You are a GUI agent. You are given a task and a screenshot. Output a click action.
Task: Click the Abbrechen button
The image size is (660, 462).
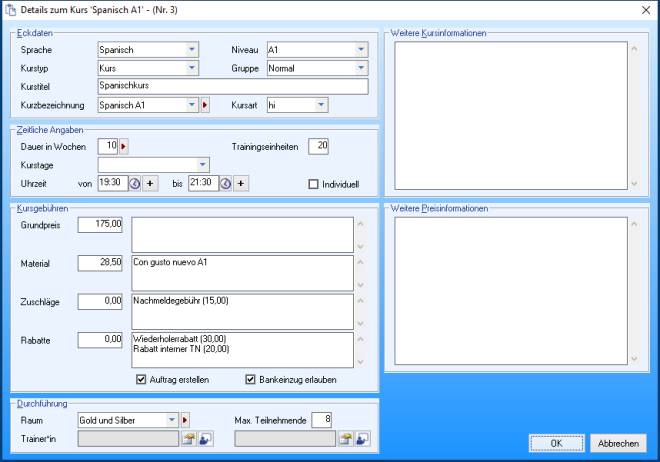620,443
